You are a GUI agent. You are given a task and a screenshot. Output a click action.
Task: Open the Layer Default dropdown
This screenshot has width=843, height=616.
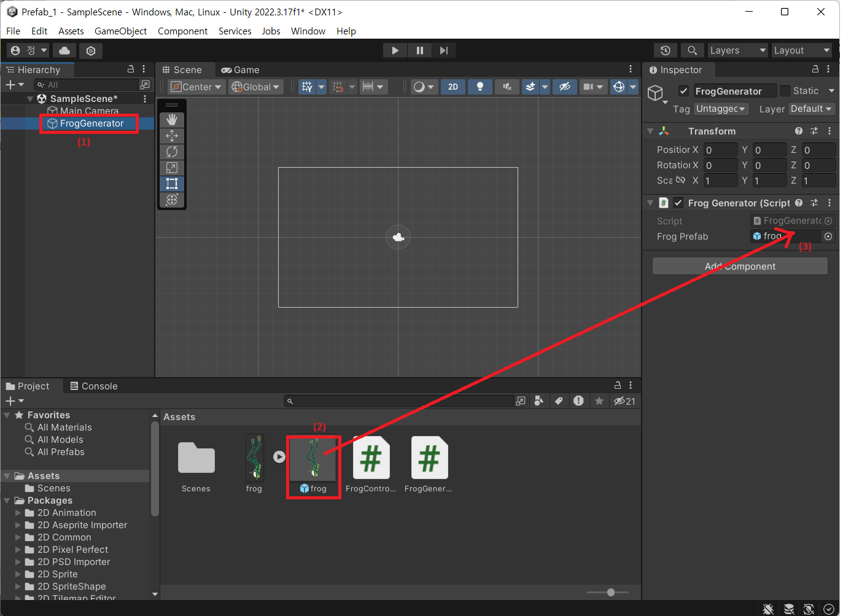coord(812,109)
